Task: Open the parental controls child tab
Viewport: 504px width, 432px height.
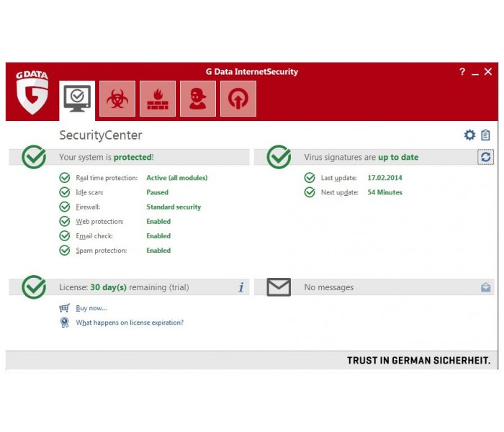Action: coord(198,99)
